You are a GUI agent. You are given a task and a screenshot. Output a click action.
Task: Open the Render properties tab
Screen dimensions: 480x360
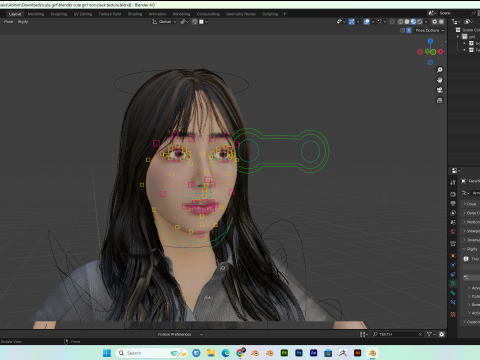(x=453, y=194)
